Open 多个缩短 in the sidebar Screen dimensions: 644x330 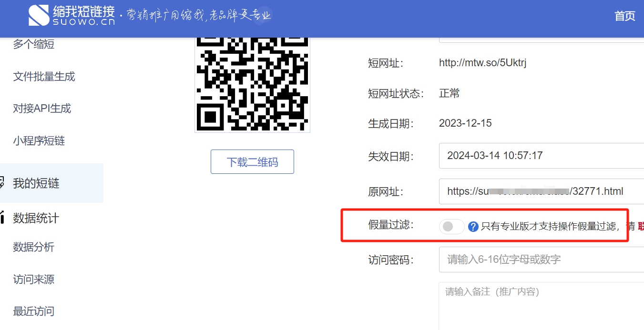pyautogui.click(x=34, y=44)
